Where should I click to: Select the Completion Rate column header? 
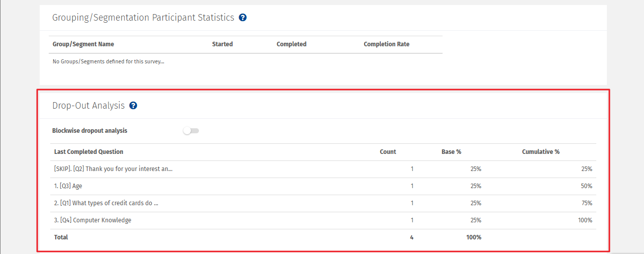386,44
